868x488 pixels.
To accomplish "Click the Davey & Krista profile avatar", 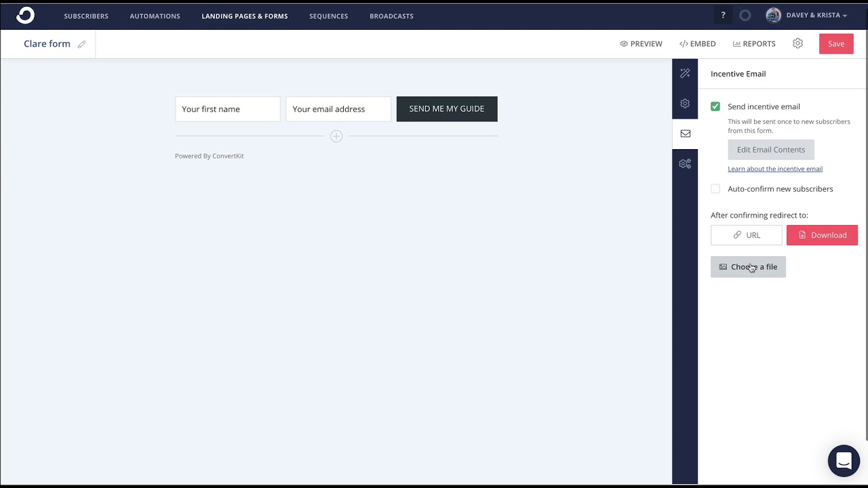I will coord(773,15).
